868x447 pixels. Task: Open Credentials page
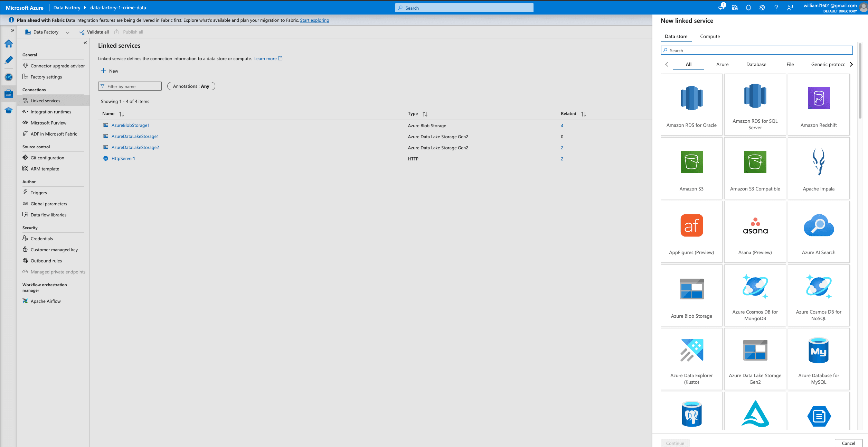tap(38, 239)
